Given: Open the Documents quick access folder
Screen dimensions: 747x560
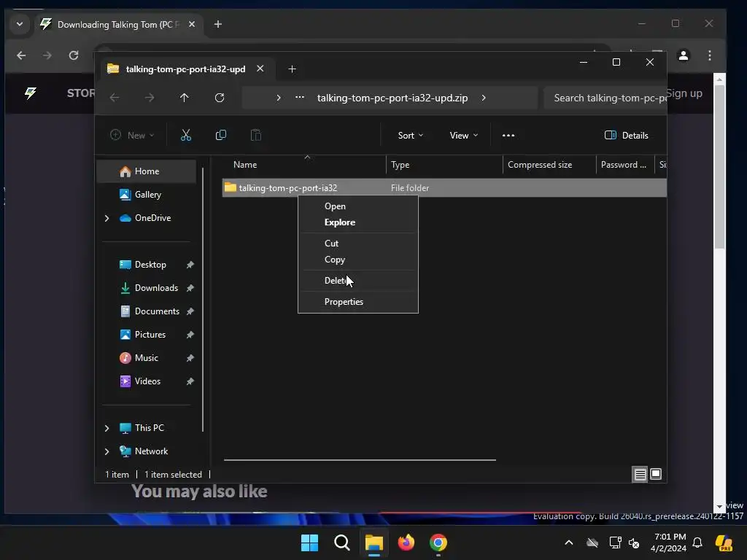Looking at the screenshot, I should [x=157, y=311].
